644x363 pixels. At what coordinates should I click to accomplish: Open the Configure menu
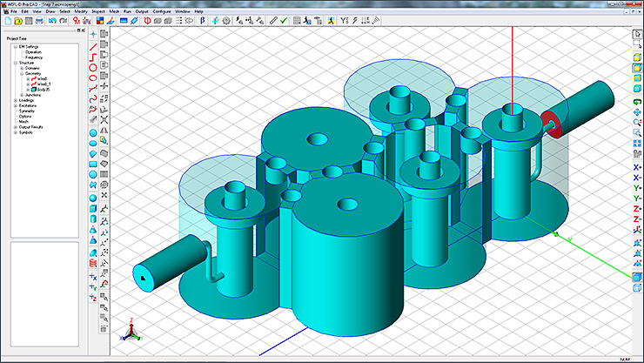coord(162,11)
